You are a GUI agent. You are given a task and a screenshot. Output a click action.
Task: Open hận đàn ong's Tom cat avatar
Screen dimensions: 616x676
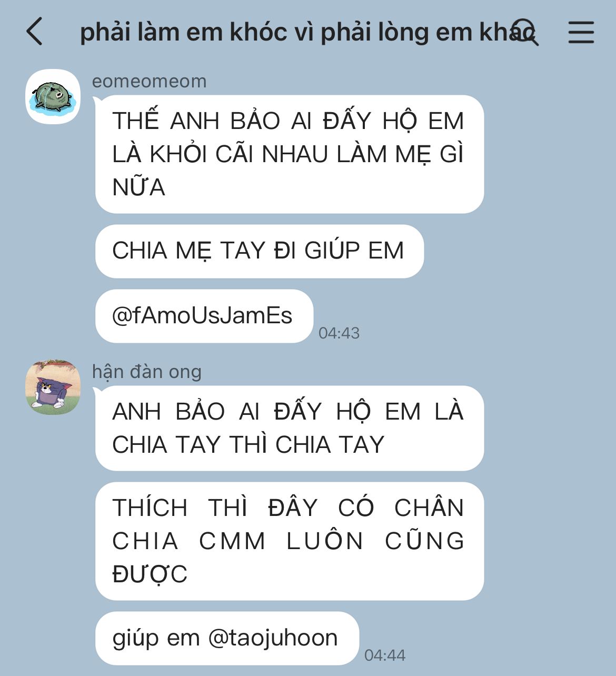click(53, 387)
